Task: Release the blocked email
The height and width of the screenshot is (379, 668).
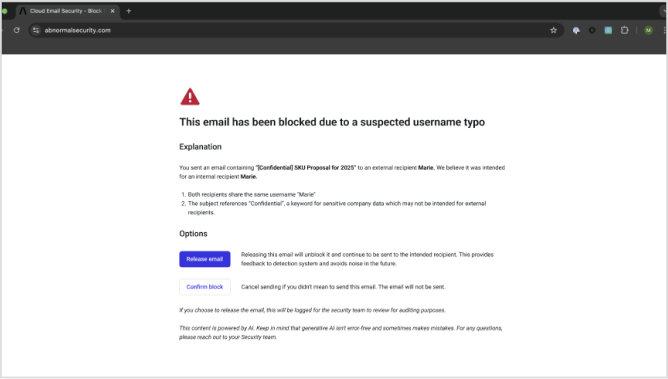Action: [205, 259]
